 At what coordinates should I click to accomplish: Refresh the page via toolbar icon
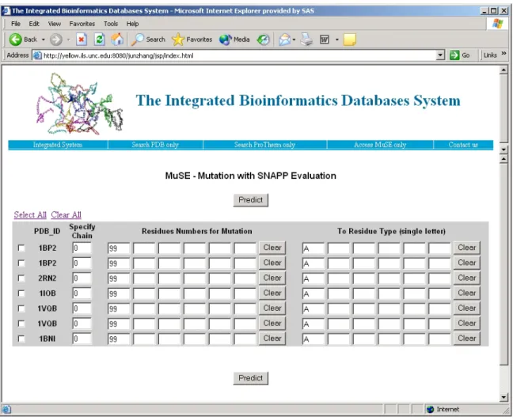tap(100, 40)
